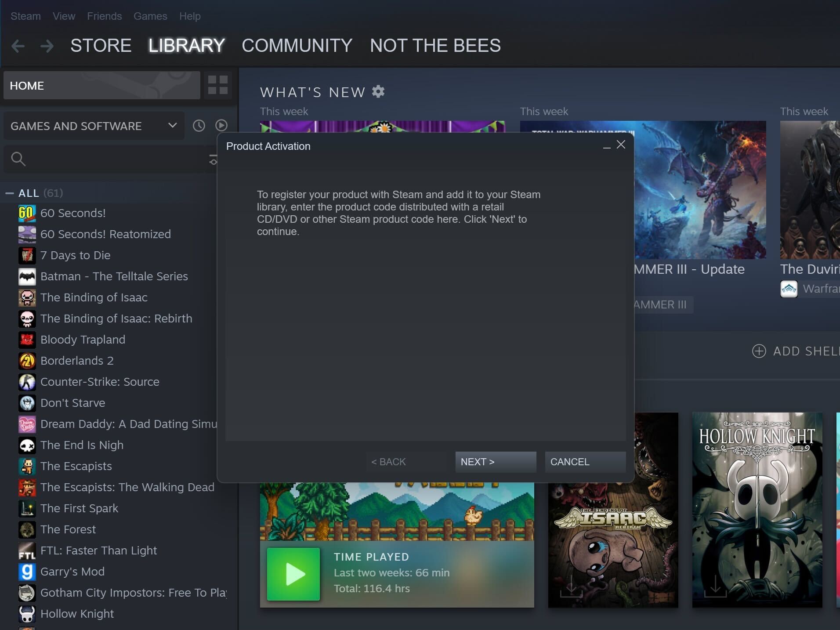Sort by recent activity clock icon
Viewport: 840px width, 630px height.
pyautogui.click(x=199, y=126)
